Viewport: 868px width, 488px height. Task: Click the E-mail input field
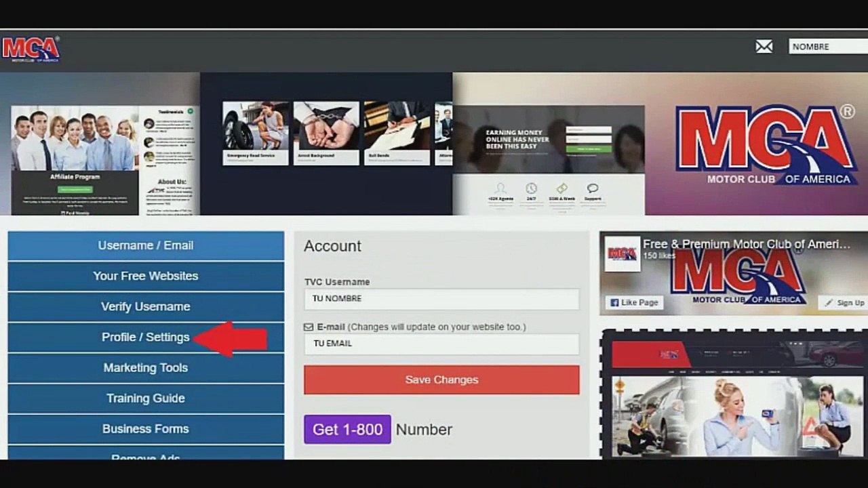click(441, 344)
